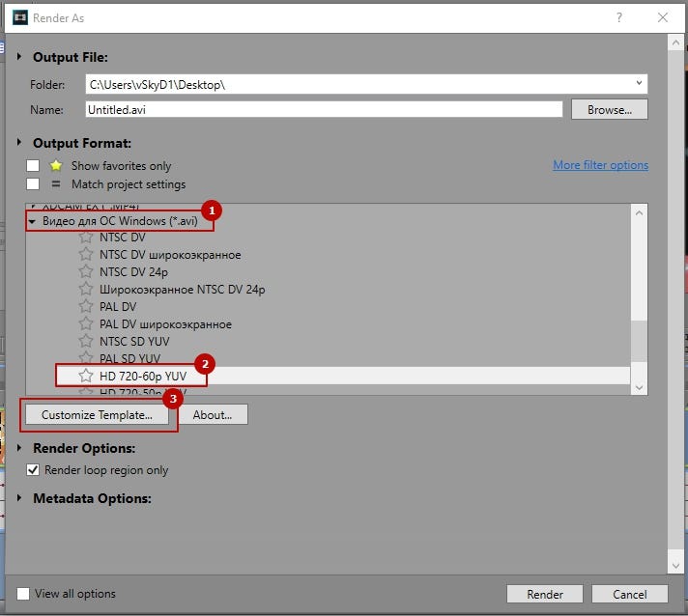The height and width of the screenshot is (616, 688).
Task: Star the Широкоэкранное NTSC DV 24p template
Action: pos(86,290)
